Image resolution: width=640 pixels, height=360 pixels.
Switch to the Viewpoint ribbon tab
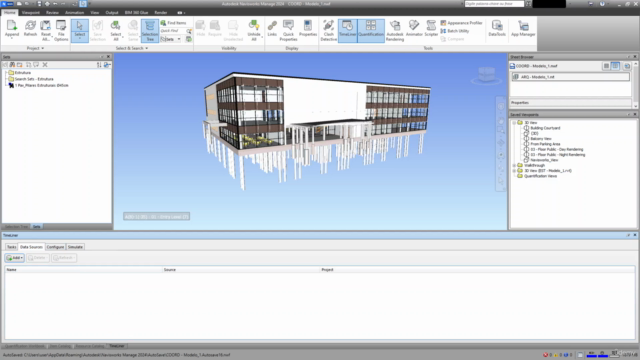tap(31, 13)
